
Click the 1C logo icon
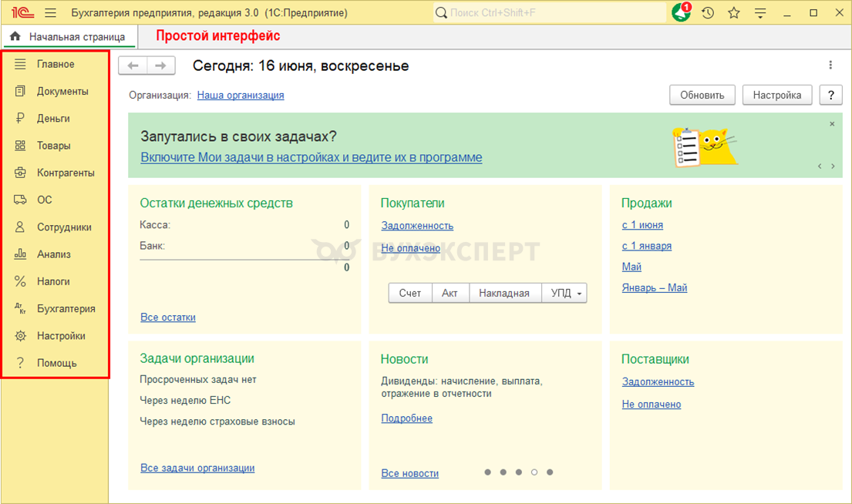[x=22, y=12]
